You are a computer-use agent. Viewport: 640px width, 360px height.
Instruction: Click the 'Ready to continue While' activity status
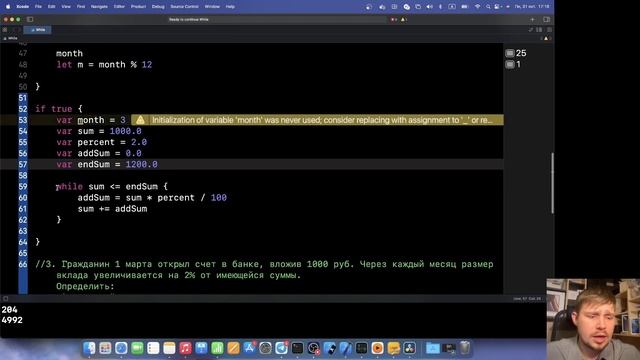pos(189,19)
